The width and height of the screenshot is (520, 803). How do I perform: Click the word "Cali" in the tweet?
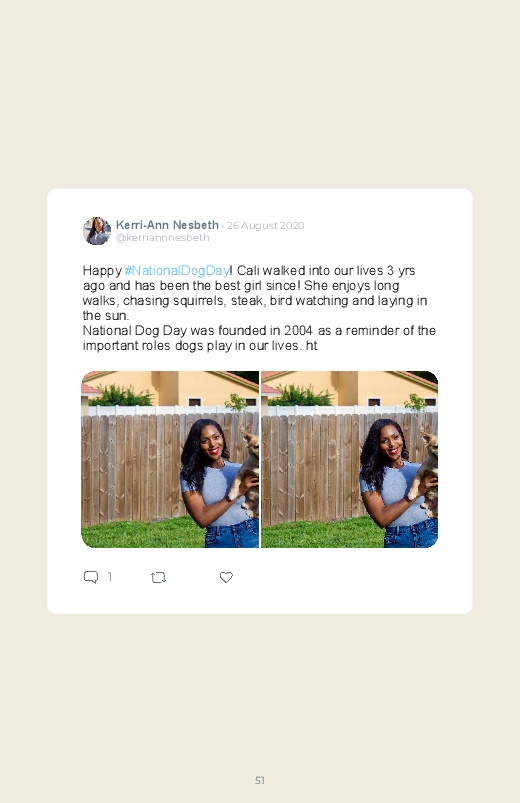(248, 270)
